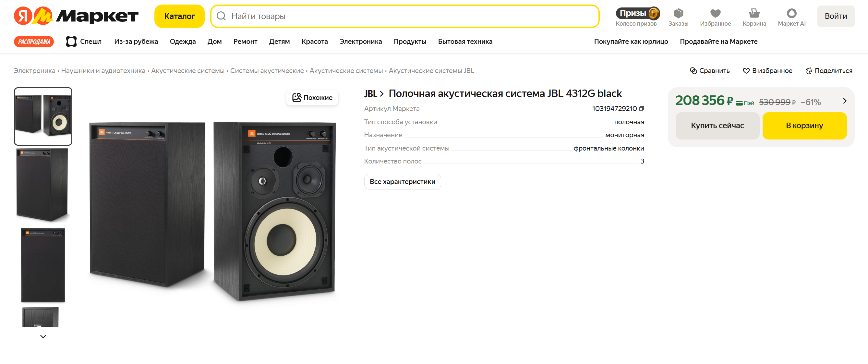The image size is (868, 364).
Task: Open the Избранное heart icon in header
Action: click(715, 14)
